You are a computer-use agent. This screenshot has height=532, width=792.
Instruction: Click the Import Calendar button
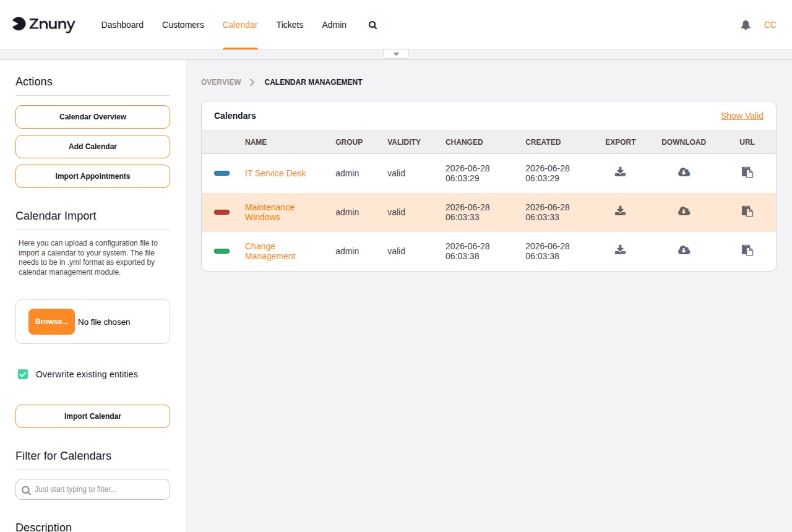point(93,416)
